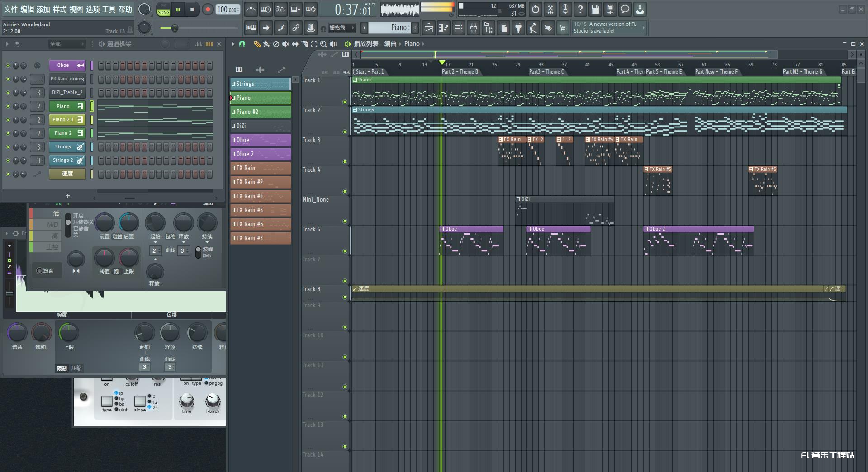Toggle mute LED of Oboe channel
Image resolution: width=868 pixels, height=472 pixels.
8,66
